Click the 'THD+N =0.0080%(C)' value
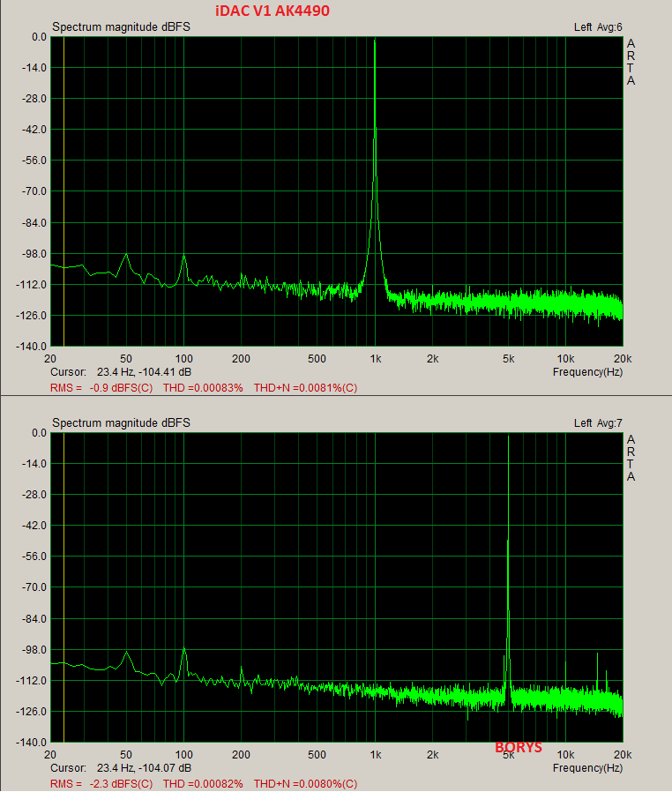Viewport: 672px width, 792px height. [305, 784]
